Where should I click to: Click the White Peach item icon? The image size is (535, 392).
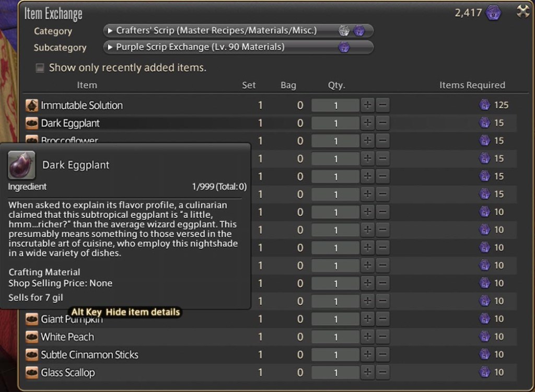click(x=32, y=337)
